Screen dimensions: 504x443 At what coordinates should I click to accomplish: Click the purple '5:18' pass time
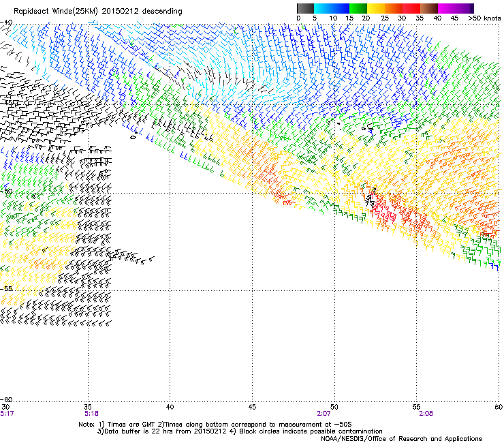coord(91,414)
